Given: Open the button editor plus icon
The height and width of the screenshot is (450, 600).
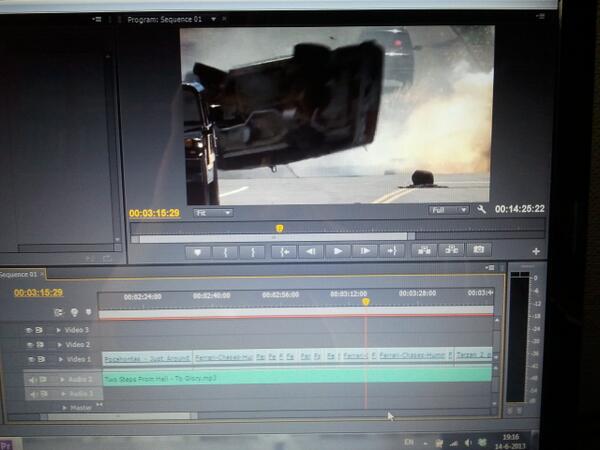Looking at the screenshot, I should pyautogui.click(x=536, y=251).
